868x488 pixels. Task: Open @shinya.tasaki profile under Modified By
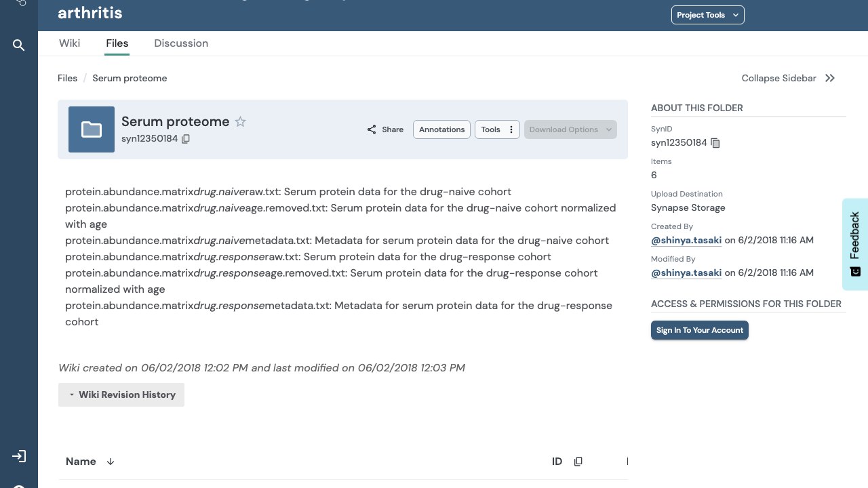pos(686,272)
